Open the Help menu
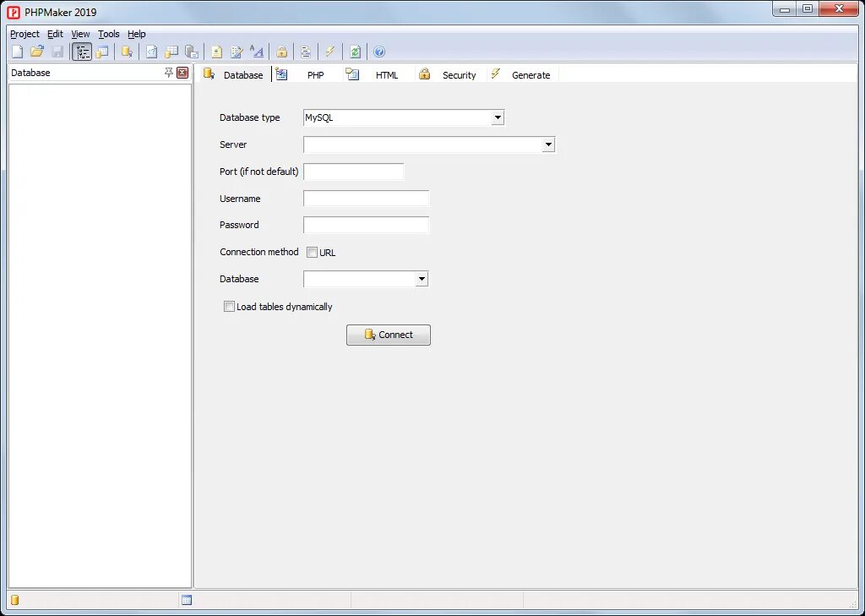Viewport: 865px width, 616px height. click(x=137, y=34)
